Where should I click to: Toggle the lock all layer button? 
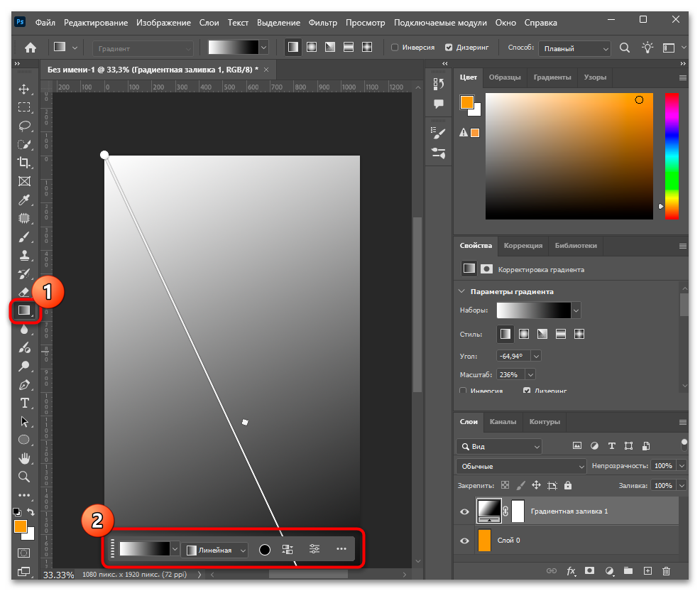point(568,486)
